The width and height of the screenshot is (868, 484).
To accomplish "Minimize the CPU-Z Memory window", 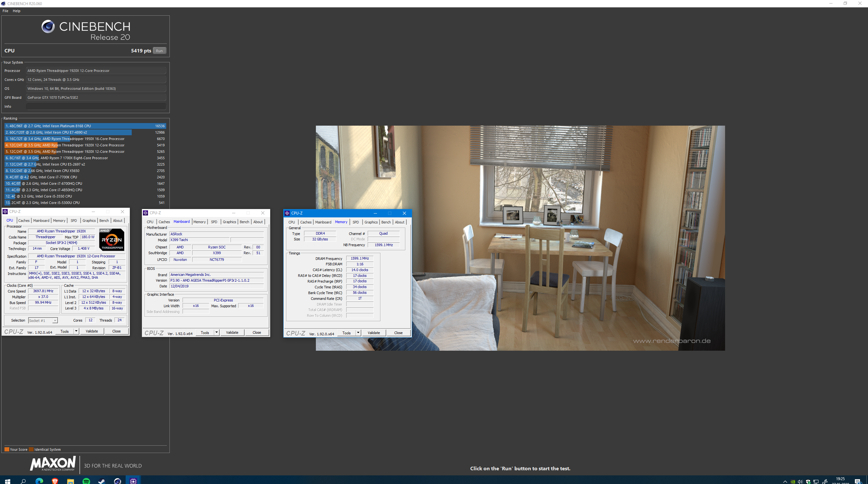I will [375, 213].
